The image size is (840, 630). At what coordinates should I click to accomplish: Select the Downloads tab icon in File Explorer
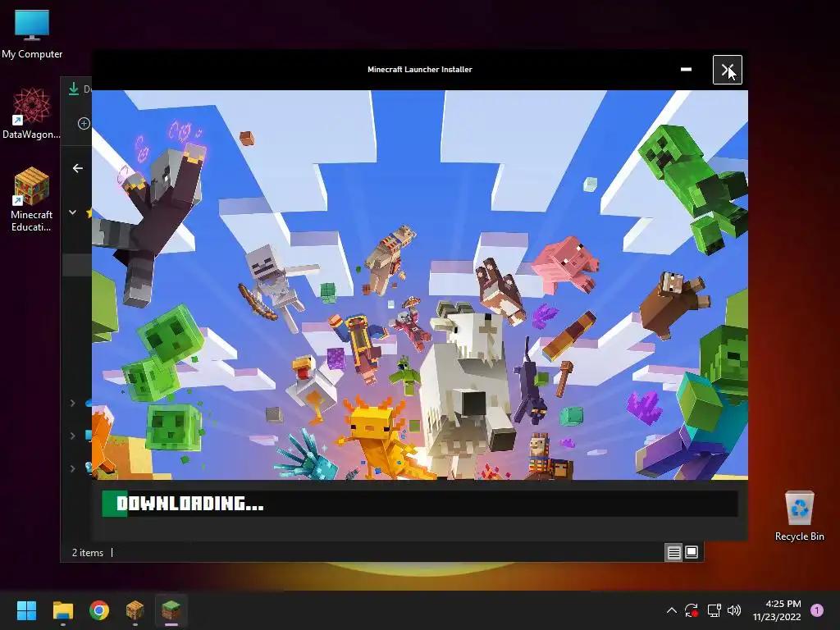pos(74,89)
